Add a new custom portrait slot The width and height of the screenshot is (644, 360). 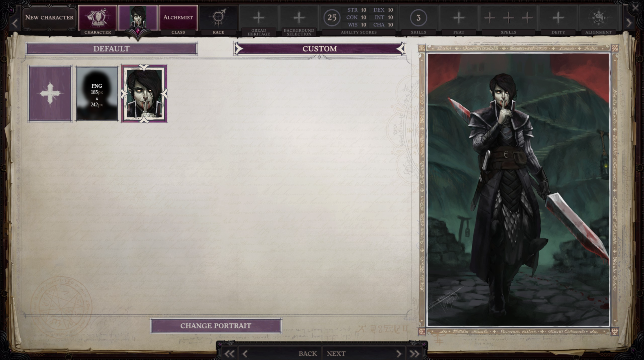tap(50, 93)
